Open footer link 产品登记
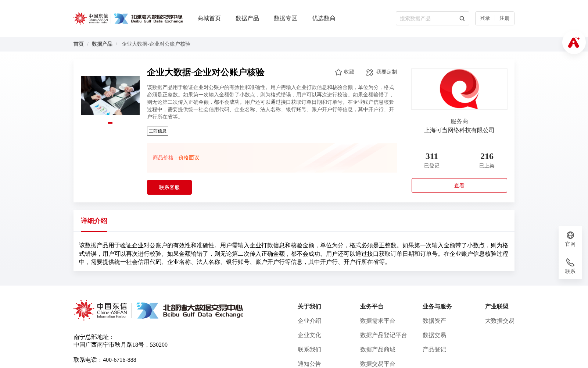The height and width of the screenshot is (368, 588). (434, 350)
